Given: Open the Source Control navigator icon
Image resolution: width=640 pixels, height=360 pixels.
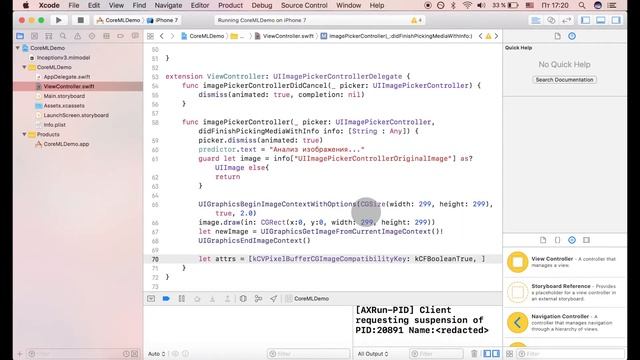Looking at the screenshot, I should pyautogui.click(x=34, y=36).
